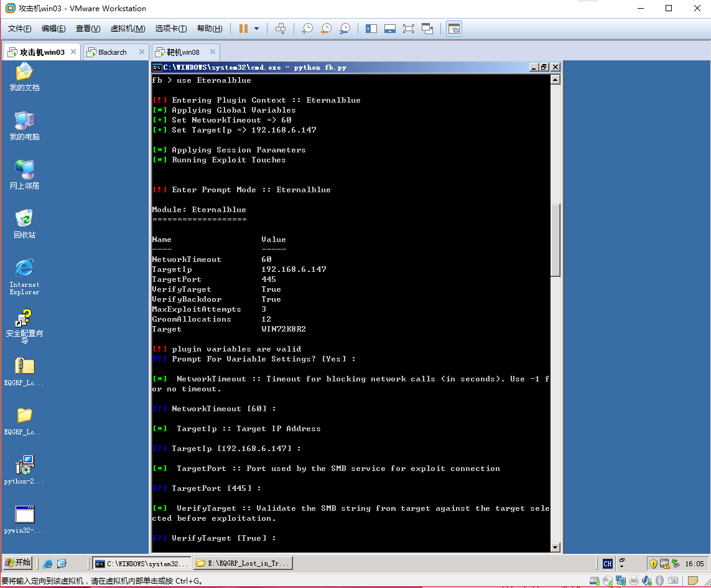Revert VM to the previous snapshot
The width and height of the screenshot is (711, 588).
326,29
